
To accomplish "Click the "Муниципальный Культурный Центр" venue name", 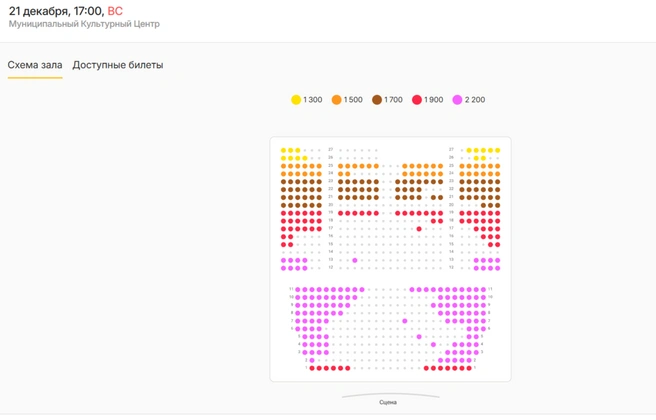I will point(83,23).
